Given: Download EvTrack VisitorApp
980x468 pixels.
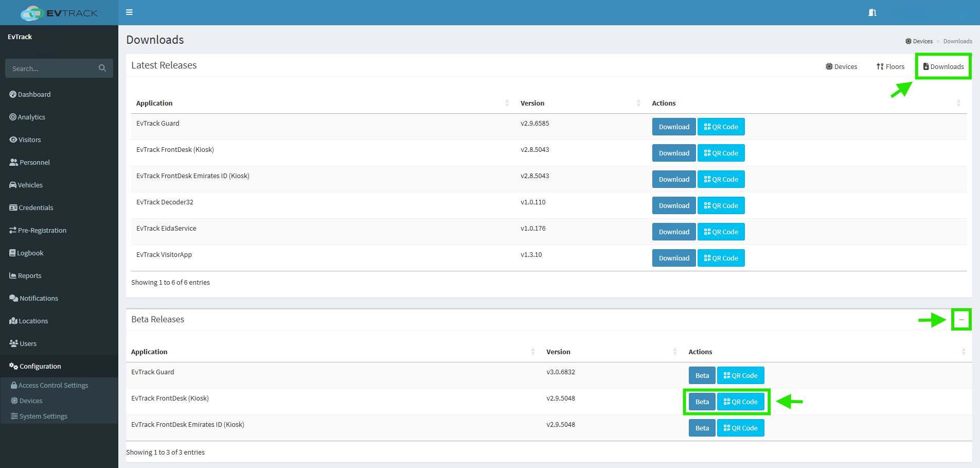Looking at the screenshot, I should [674, 258].
